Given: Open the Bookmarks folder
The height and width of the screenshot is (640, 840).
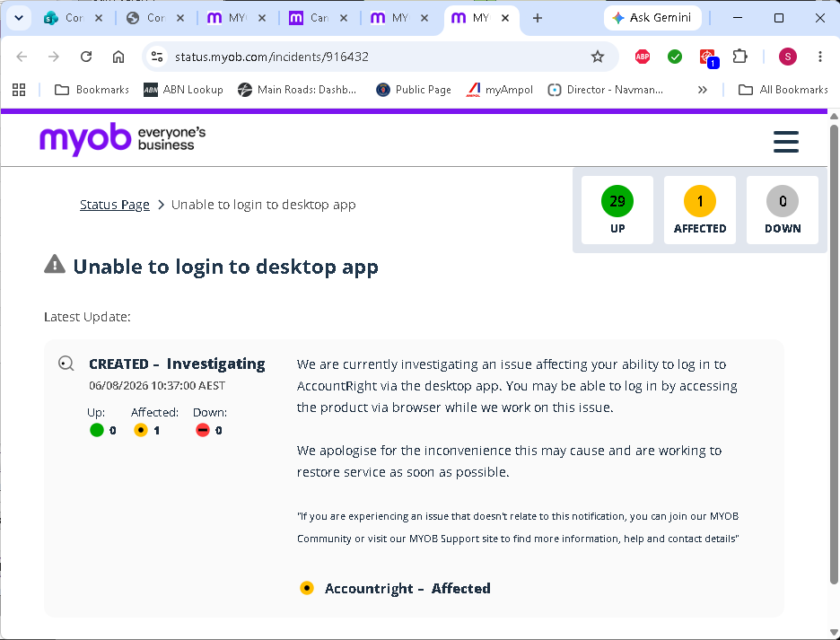Looking at the screenshot, I should tap(92, 90).
